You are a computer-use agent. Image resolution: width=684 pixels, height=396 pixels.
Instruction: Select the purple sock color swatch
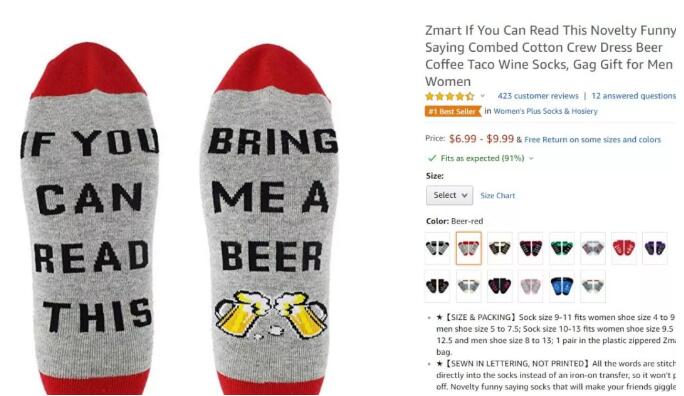point(655,248)
